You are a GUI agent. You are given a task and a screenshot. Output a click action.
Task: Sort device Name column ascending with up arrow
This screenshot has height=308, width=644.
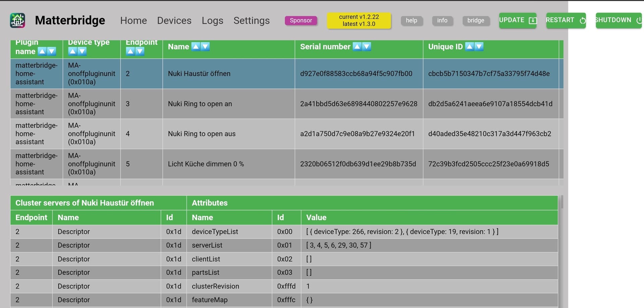tap(196, 47)
